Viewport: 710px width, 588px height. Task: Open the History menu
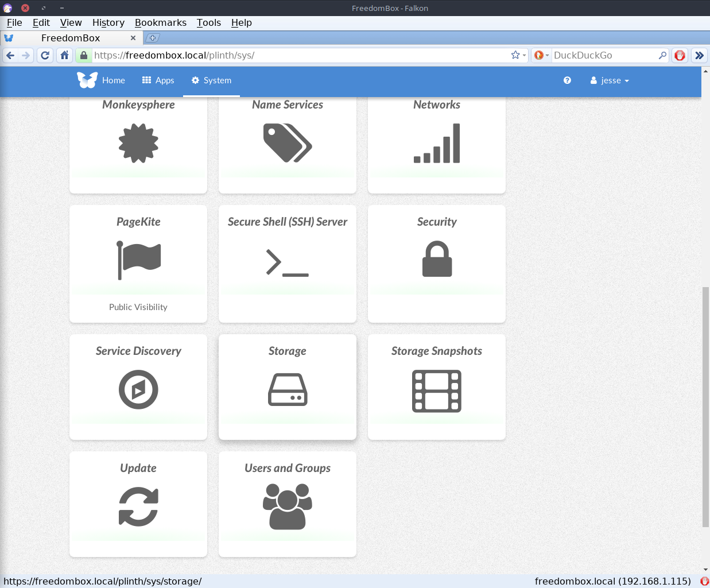point(108,22)
